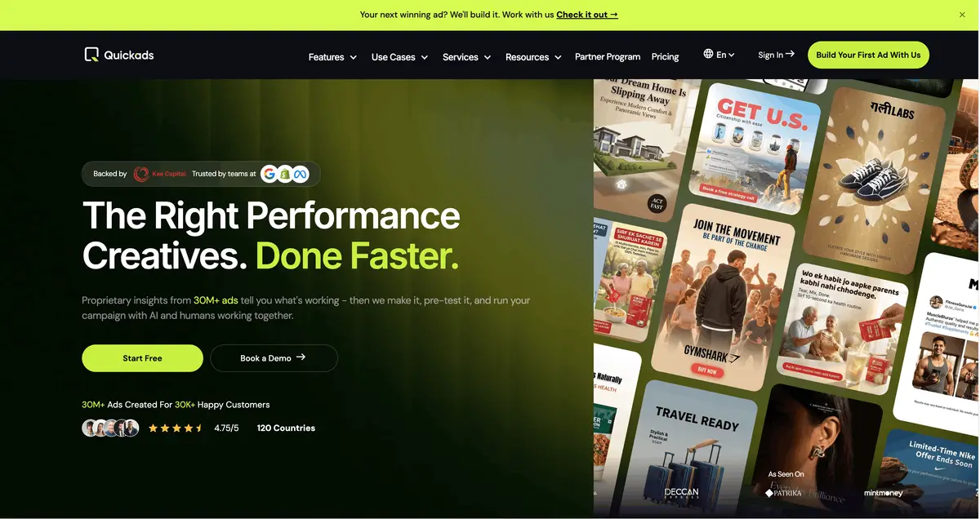The image size is (980, 519).
Task: Click the Kae Capital logo
Action: coord(160,174)
